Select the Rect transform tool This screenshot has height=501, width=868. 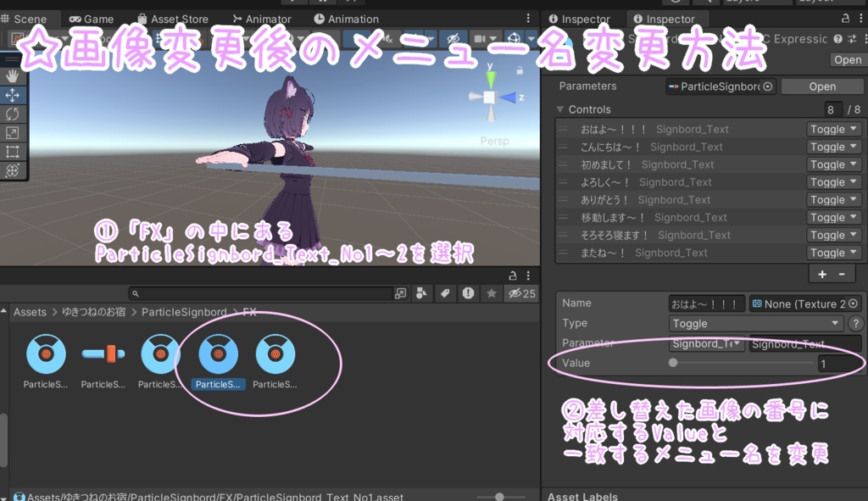click(x=12, y=152)
